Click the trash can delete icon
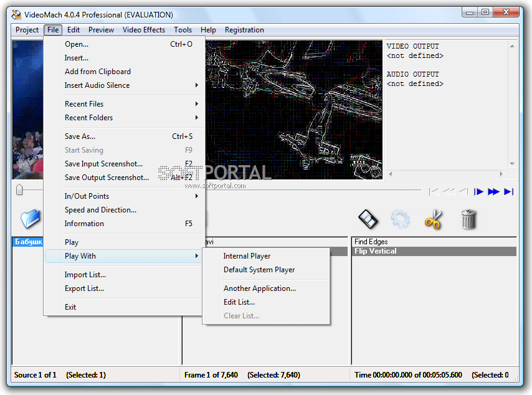532x395 pixels. coord(468,219)
